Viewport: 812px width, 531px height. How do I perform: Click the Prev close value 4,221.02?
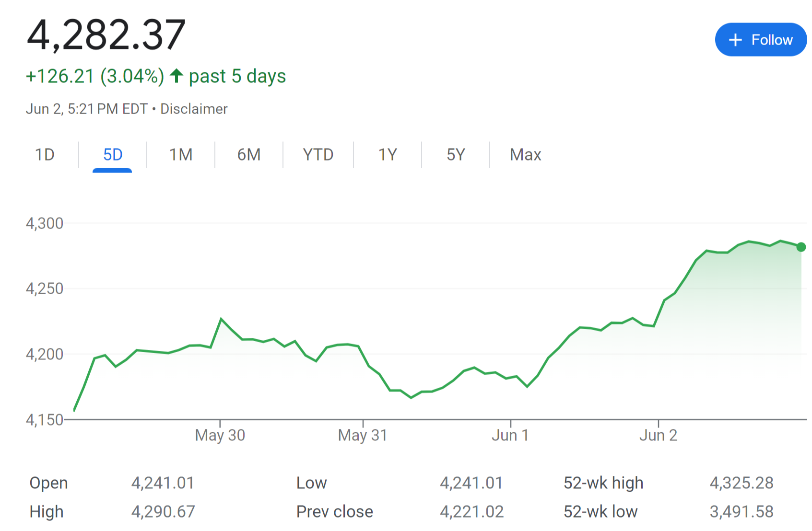(472, 512)
